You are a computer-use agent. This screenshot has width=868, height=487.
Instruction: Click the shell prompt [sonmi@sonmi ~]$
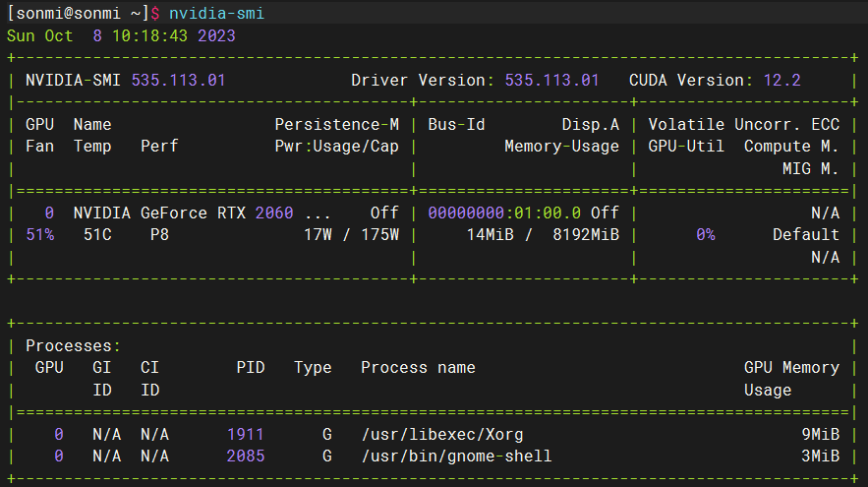pos(83,14)
